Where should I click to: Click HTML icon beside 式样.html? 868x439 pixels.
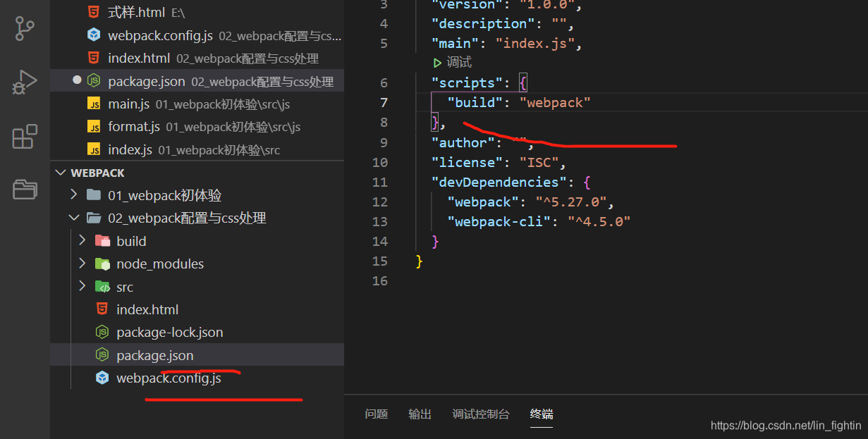[94, 12]
